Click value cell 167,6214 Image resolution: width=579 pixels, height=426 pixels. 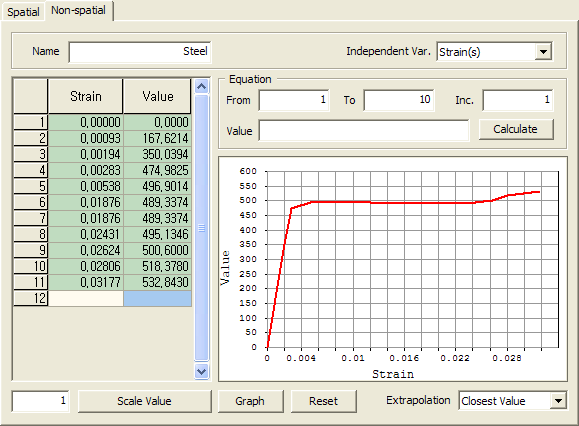click(157, 138)
